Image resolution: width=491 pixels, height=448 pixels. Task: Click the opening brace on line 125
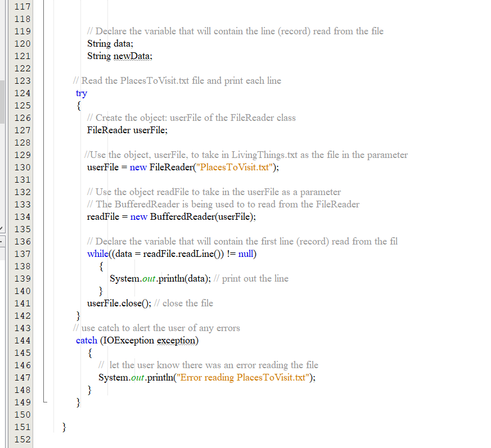[x=79, y=106]
